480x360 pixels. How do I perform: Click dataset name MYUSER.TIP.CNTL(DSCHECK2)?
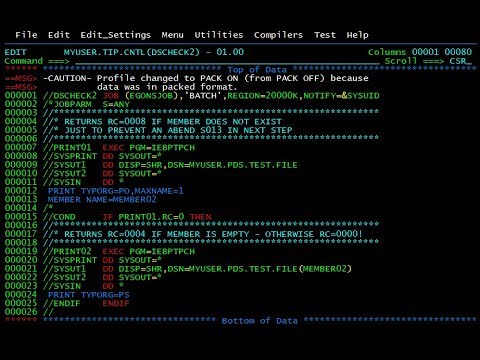click(132, 52)
